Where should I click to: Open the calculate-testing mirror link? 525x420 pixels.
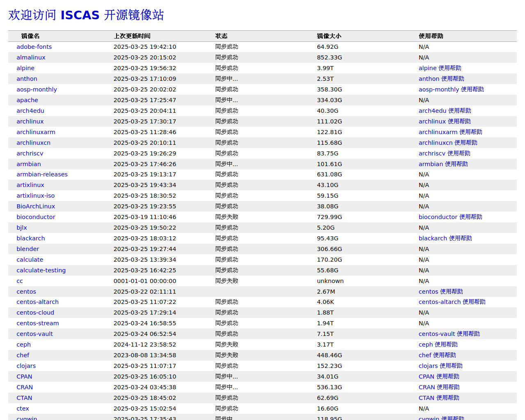coord(41,270)
